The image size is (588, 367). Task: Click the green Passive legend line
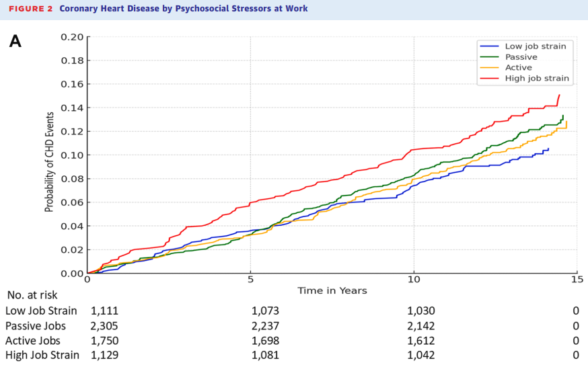490,57
